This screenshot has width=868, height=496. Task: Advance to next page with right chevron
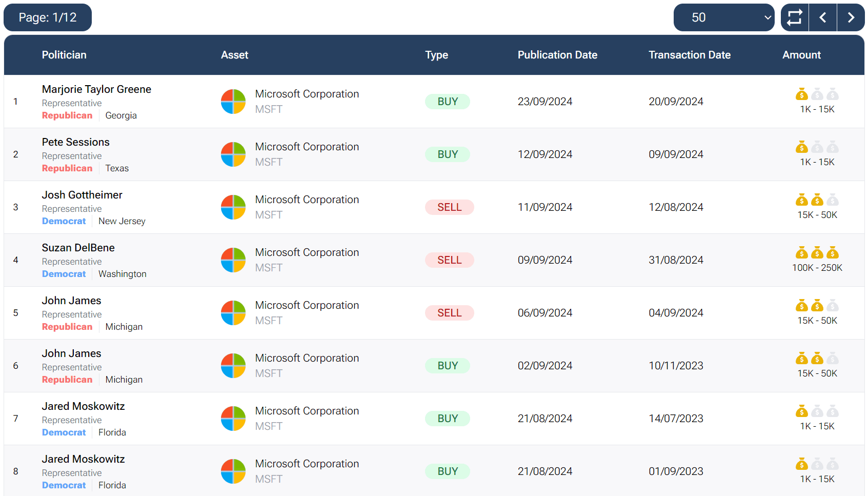tap(851, 17)
